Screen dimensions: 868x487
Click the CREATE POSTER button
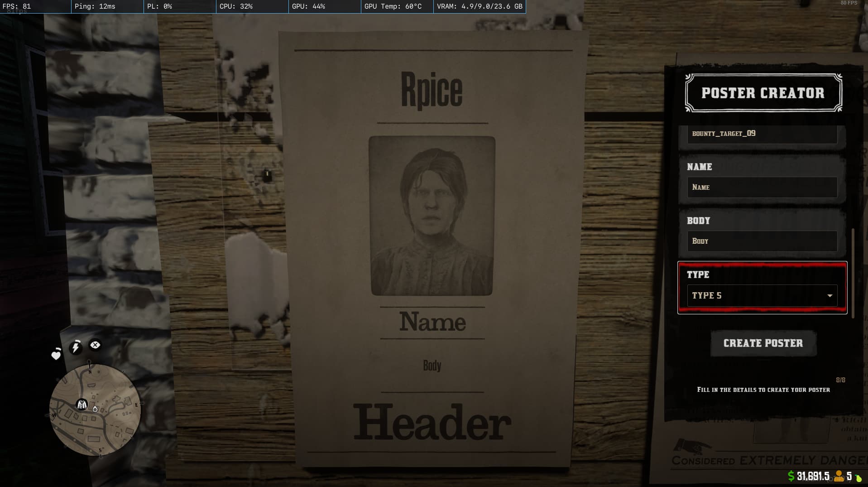tap(762, 343)
